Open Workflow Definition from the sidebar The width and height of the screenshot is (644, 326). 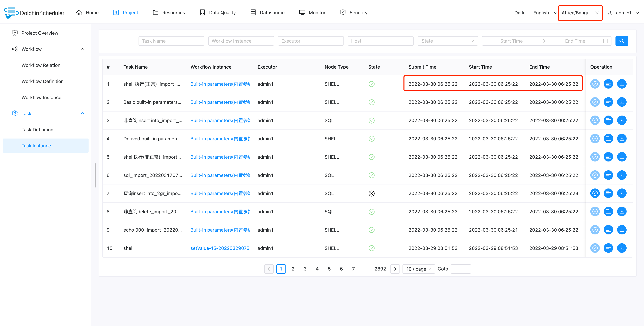pos(42,81)
